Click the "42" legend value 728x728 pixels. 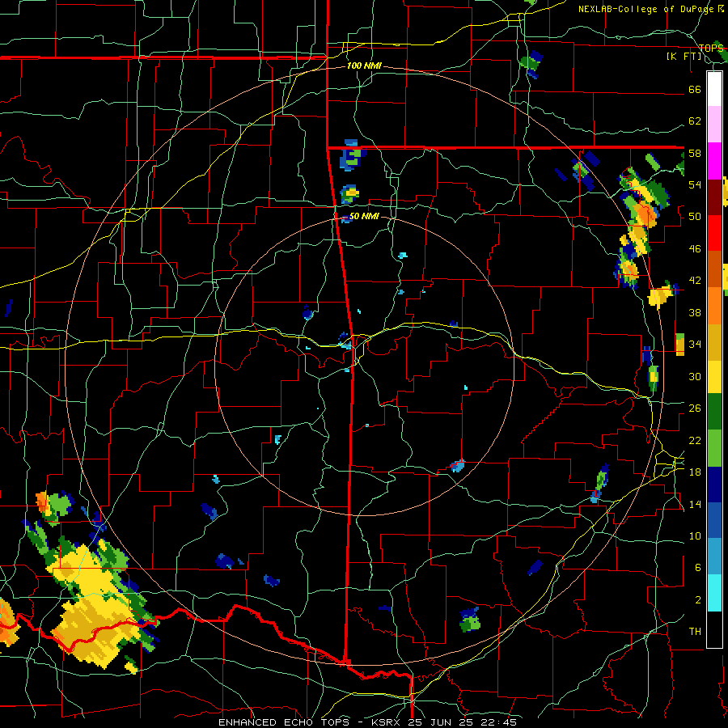pyautogui.click(x=695, y=281)
